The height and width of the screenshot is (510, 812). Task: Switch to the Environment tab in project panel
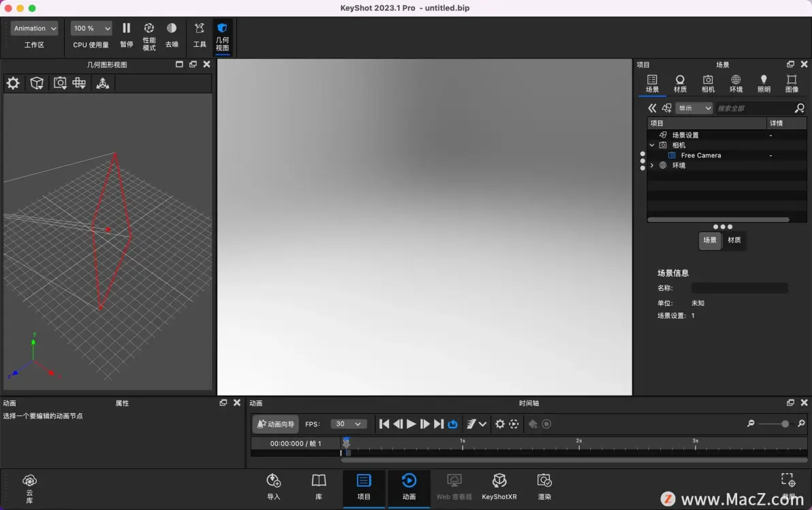[736, 83]
